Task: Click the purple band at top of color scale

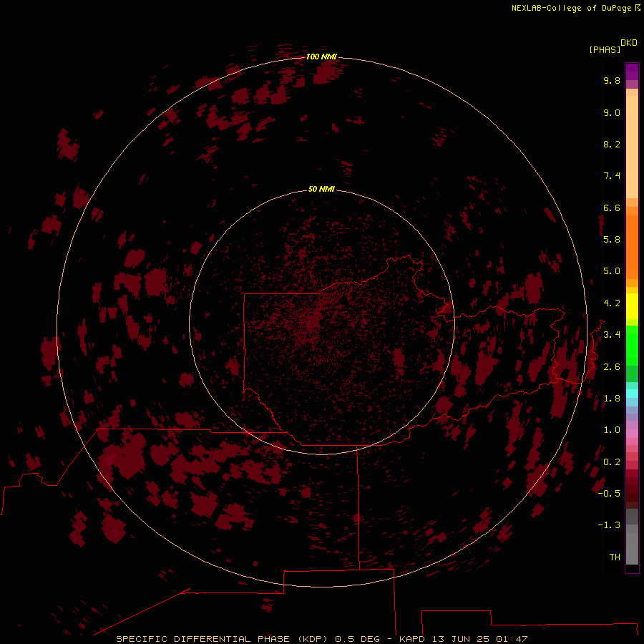Action: point(632,72)
